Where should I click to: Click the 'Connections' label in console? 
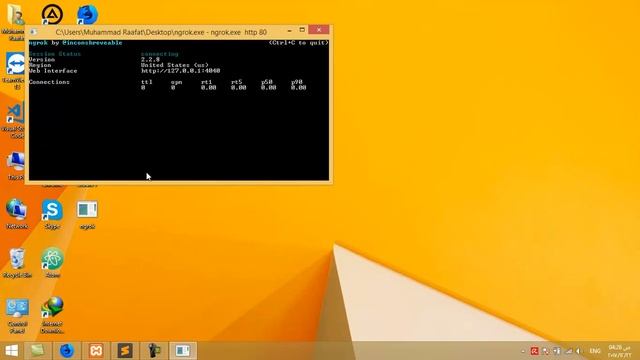pyautogui.click(x=49, y=82)
